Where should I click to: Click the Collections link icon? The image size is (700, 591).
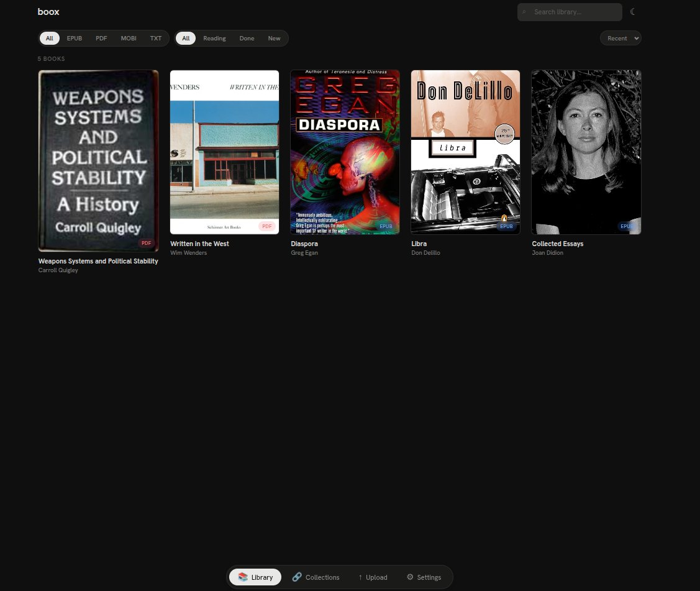(x=297, y=577)
